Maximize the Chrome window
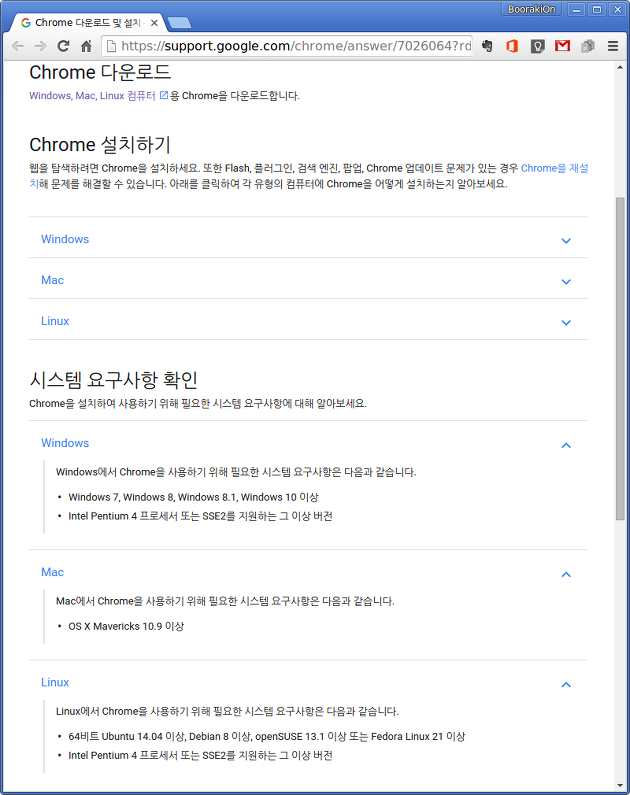This screenshot has height=795, width=630. point(597,9)
